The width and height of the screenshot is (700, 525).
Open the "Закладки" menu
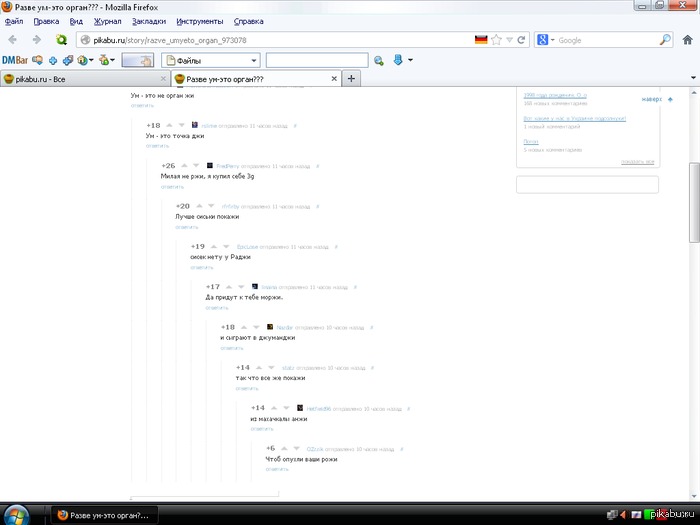[149, 20]
